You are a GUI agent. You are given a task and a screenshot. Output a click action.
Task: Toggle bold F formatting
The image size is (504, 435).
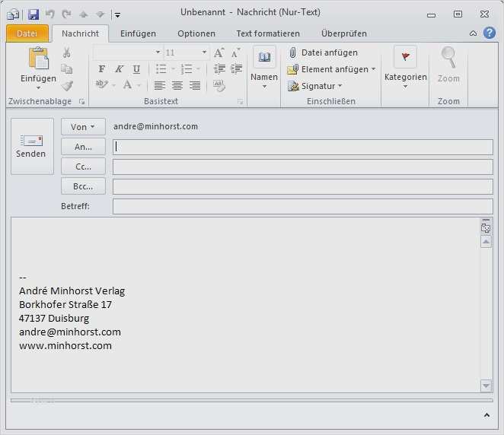click(x=101, y=68)
